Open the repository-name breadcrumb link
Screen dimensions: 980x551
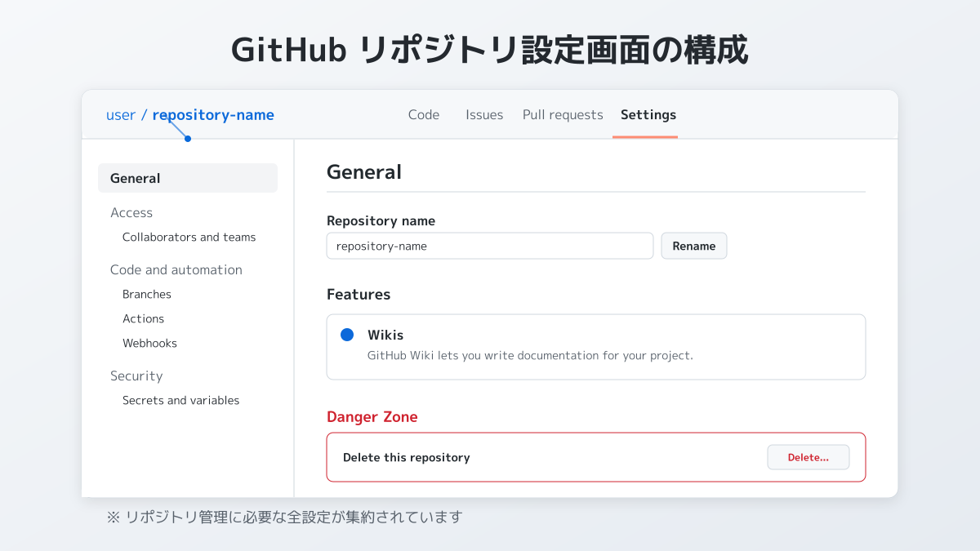point(213,115)
